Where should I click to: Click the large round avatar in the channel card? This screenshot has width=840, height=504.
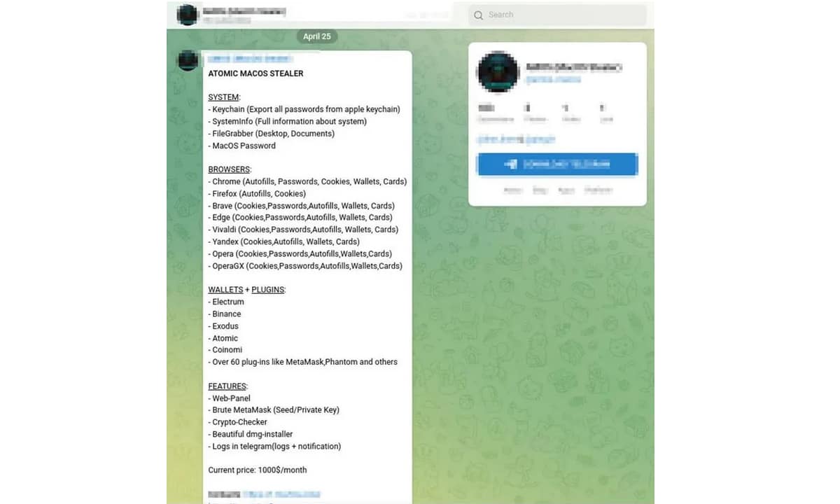498,72
